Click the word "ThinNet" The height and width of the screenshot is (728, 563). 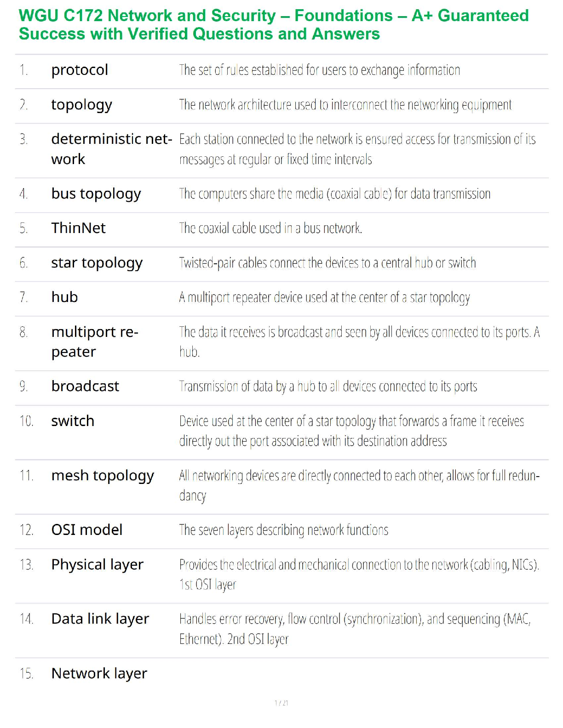(x=78, y=228)
